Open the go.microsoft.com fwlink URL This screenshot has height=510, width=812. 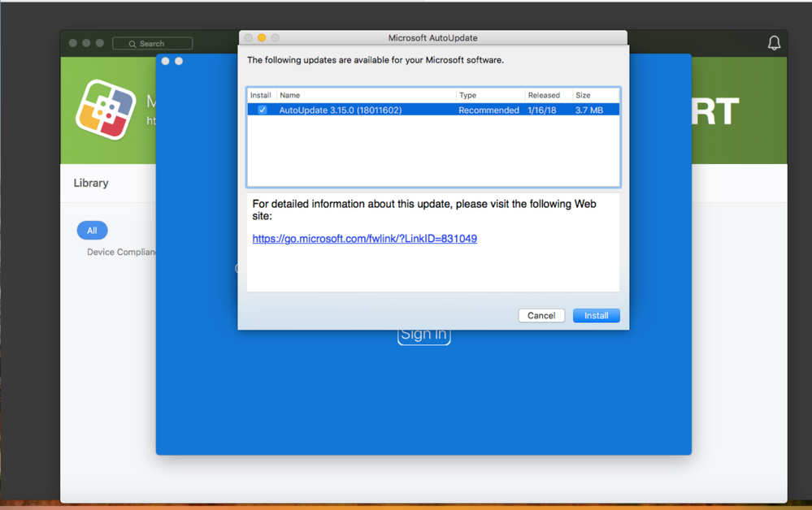pyautogui.click(x=365, y=239)
